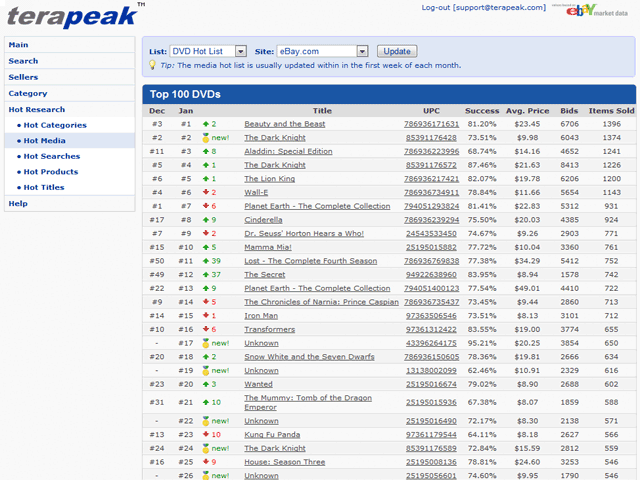Open Iron Man title link
Screen dimensions: 640x480
pyautogui.click(x=261, y=316)
